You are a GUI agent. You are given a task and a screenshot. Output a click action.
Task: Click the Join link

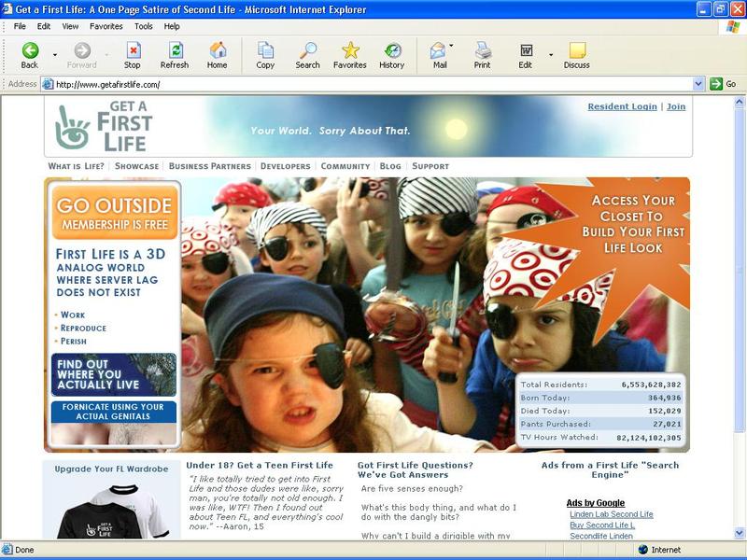[676, 106]
